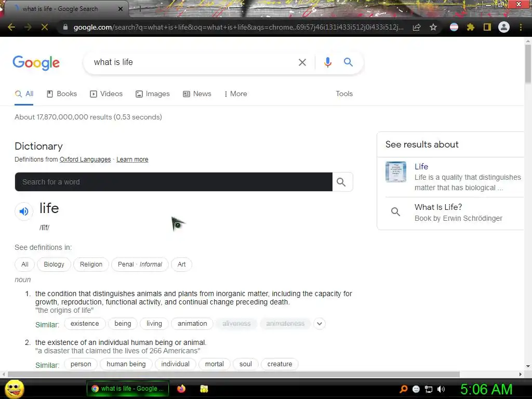Select the All results tab
Image resolution: width=532 pixels, height=399 pixels.
[x=24, y=94]
